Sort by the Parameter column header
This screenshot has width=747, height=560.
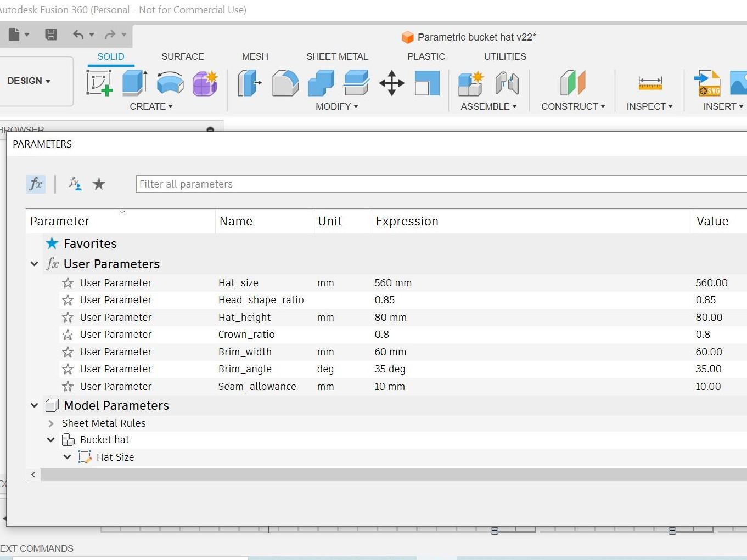click(121, 221)
